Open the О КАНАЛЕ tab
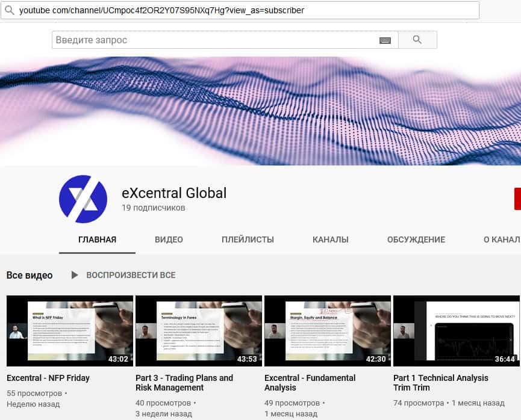521x420 pixels. point(501,239)
